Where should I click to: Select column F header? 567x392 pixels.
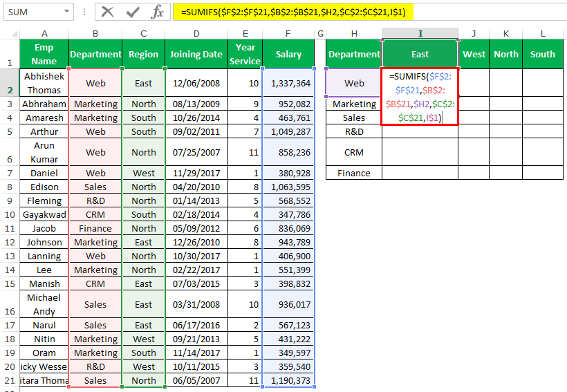coord(288,33)
